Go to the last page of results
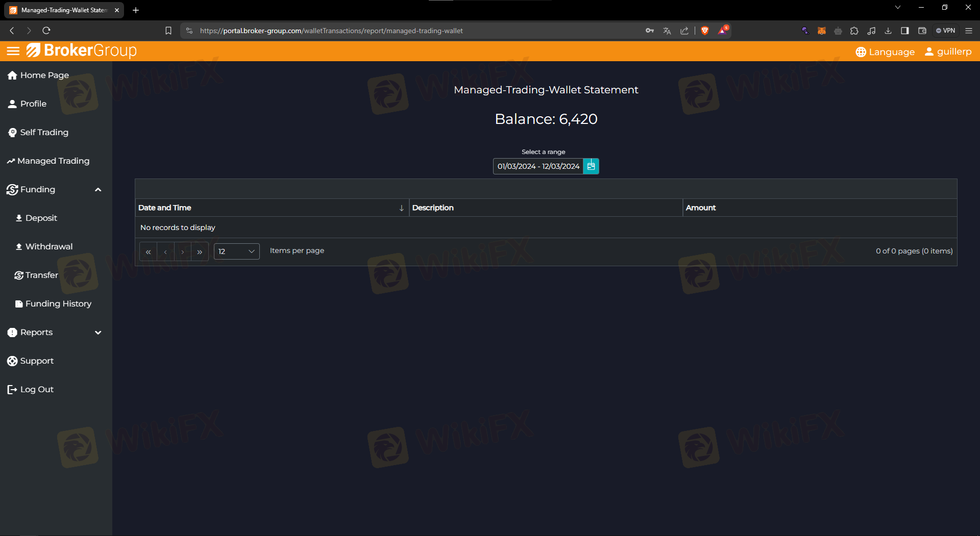 200,252
